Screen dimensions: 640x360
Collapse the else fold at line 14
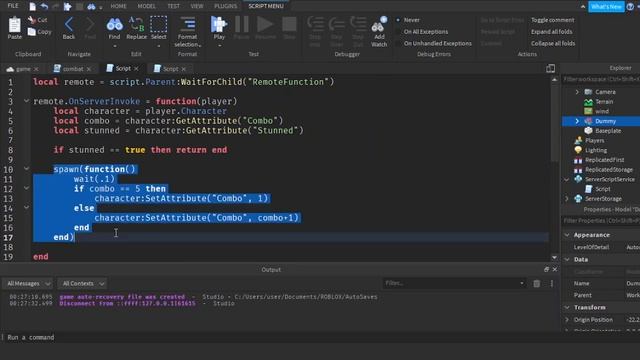(27, 208)
